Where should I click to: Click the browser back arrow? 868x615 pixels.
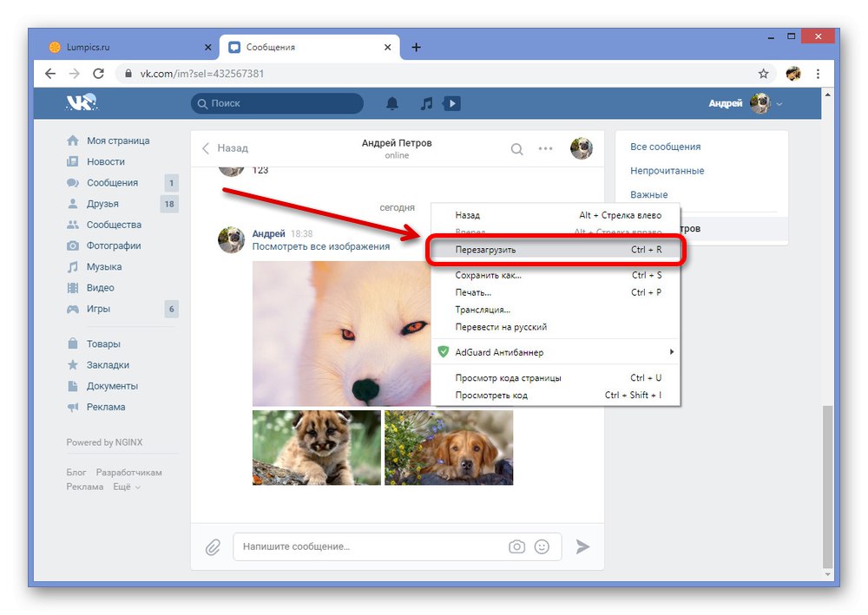[50, 74]
